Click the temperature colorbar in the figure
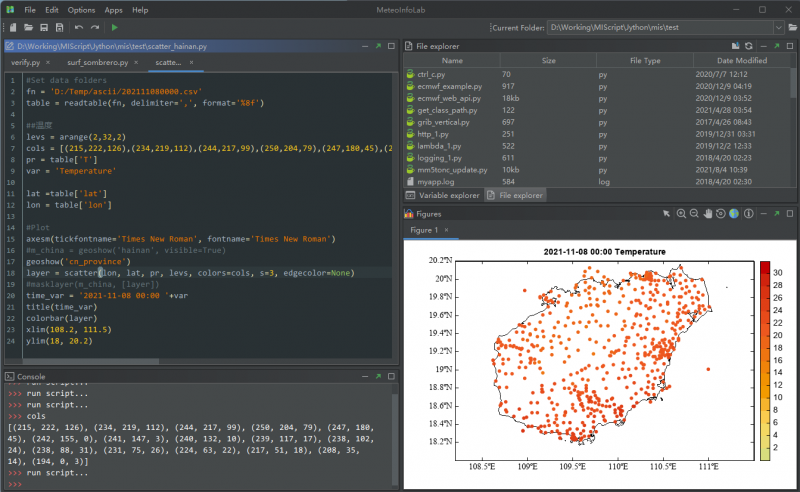 point(764,361)
